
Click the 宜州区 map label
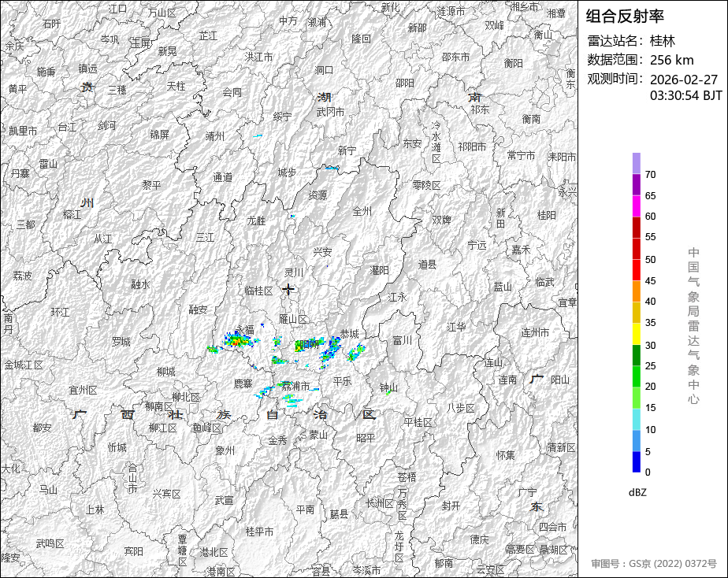pyautogui.click(x=83, y=390)
